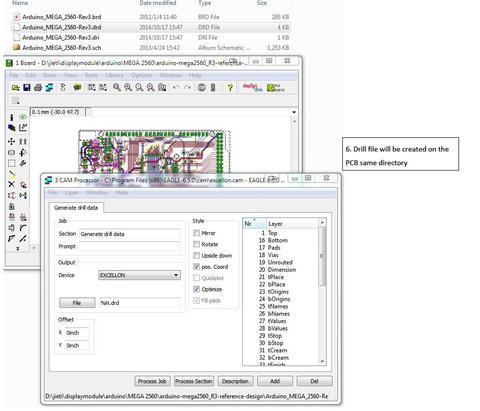This screenshot has width=480, height=411.
Task: Select the Lock padlock tool
Action: point(11,206)
